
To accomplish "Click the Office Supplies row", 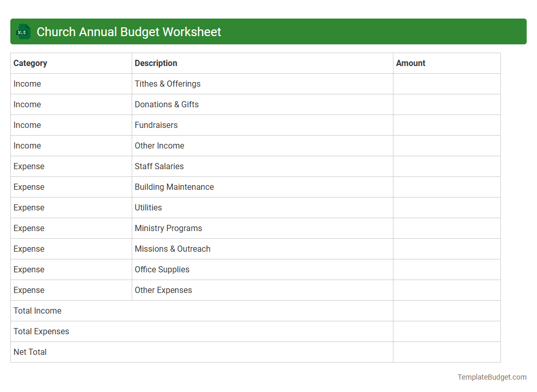I will tap(162, 269).
